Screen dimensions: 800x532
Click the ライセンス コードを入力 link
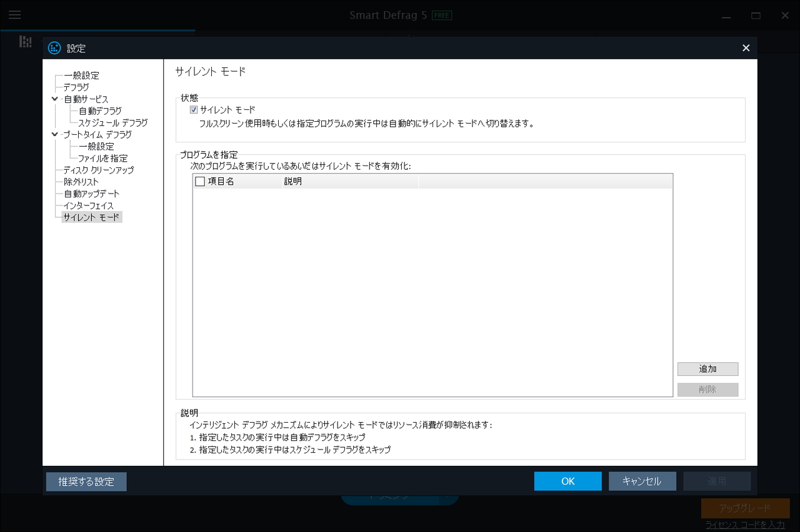pos(746,525)
